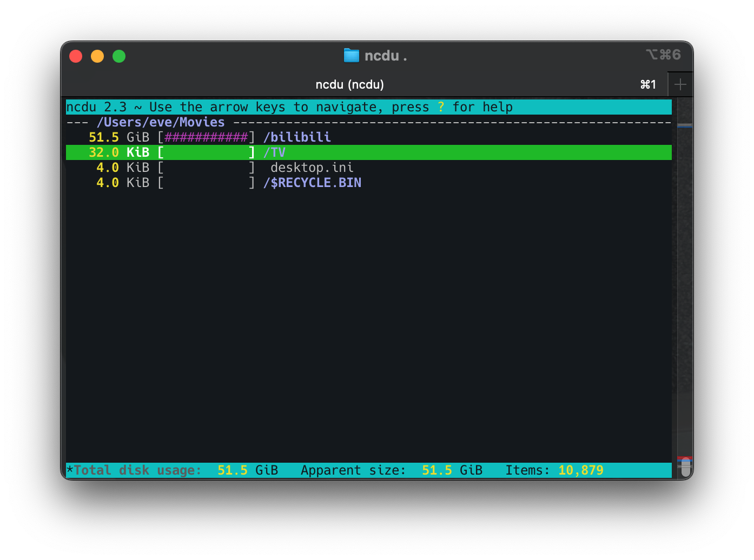This screenshot has height=560, width=754.
Task: Select the ncdu (ncdu) tab
Action: point(350,84)
